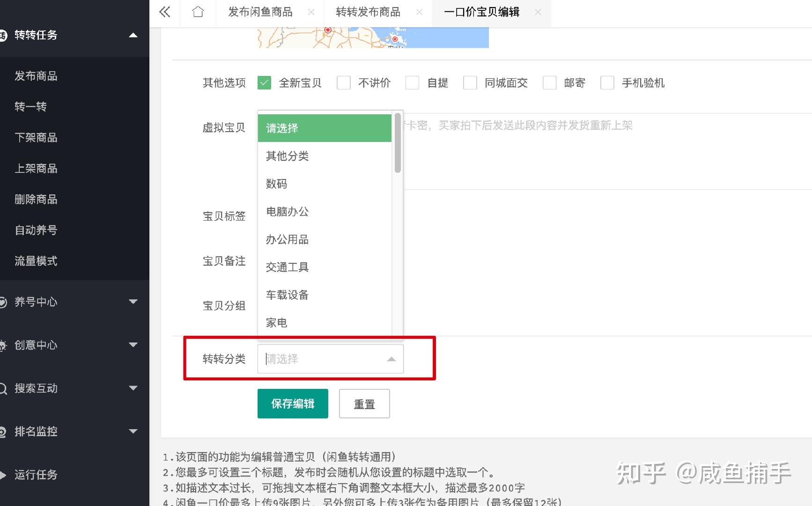Click the 重置 button
The width and height of the screenshot is (812, 506).
364,404
